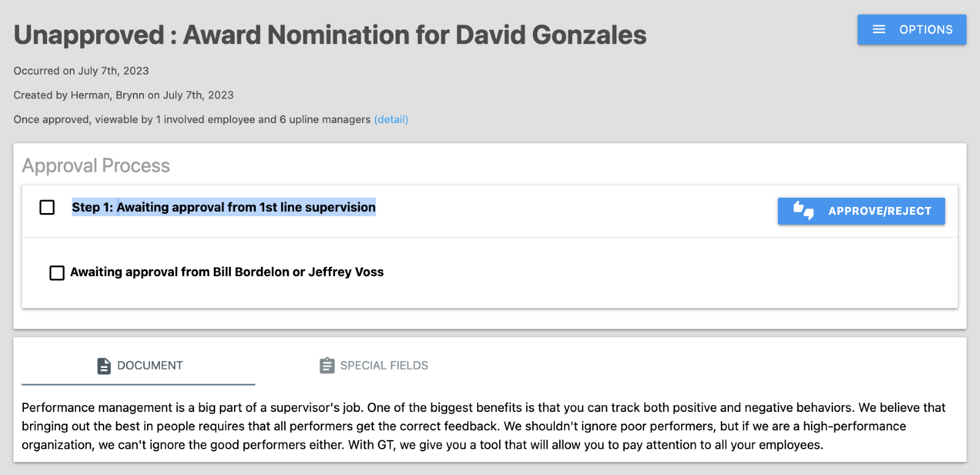This screenshot has height=475, width=980.
Task: Click the Award Nomination page title
Action: pos(330,35)
